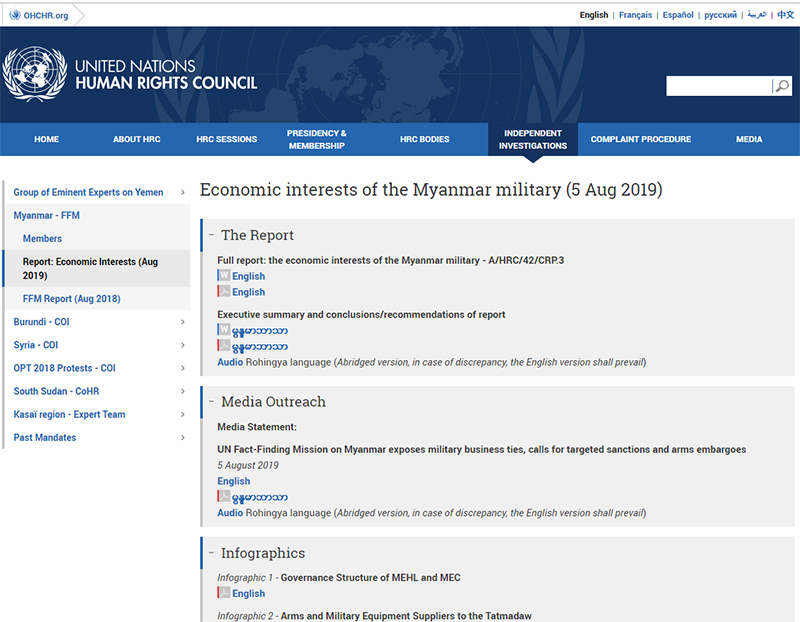This screenshot has width=800, height=622.
Task: Open Myanmar - FFM sidebar item
Action: [x=46, y=215]
